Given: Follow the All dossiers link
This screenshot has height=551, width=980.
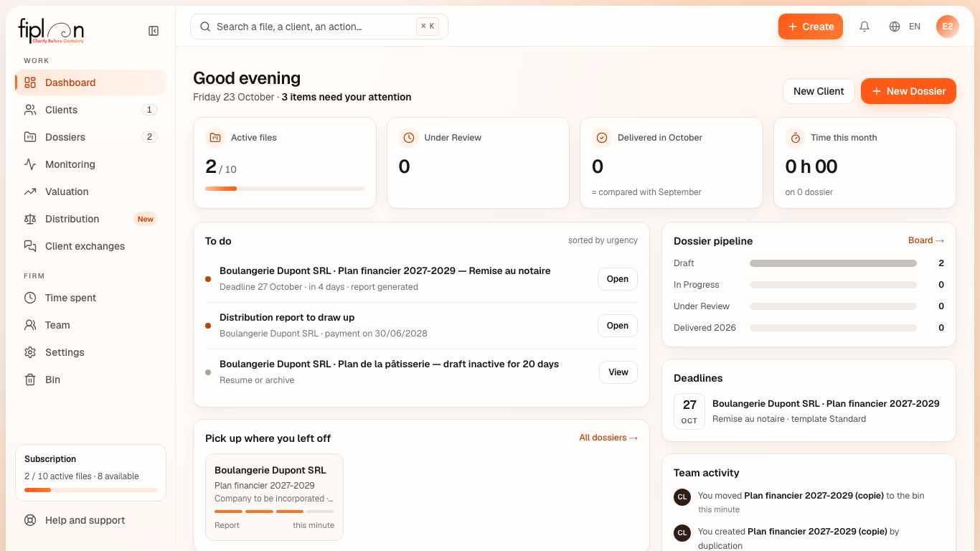Looking at the screenshot, I should (x=608, y=438).
